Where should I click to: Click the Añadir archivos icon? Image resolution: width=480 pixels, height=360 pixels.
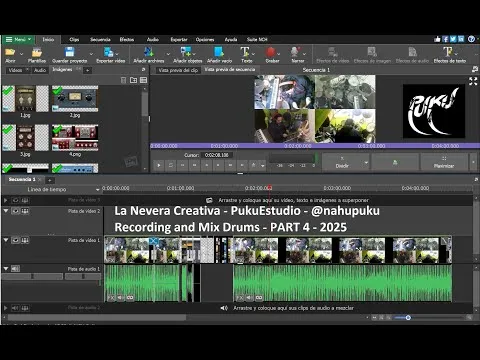(x=149, y=52)
